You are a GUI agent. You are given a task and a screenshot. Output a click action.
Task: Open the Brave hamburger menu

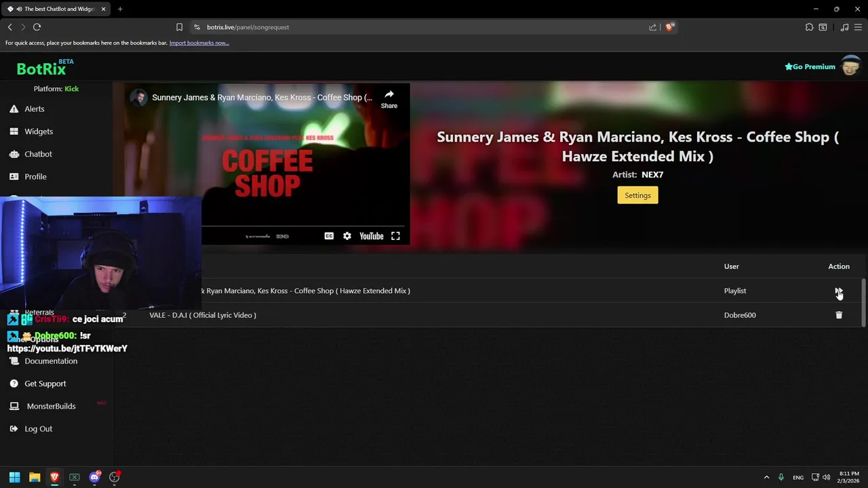point(859,27)
